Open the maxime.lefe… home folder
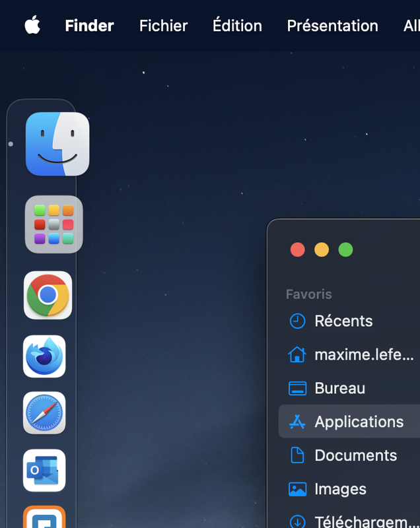Viewport: 420px width, 528px height. (349, 354)
